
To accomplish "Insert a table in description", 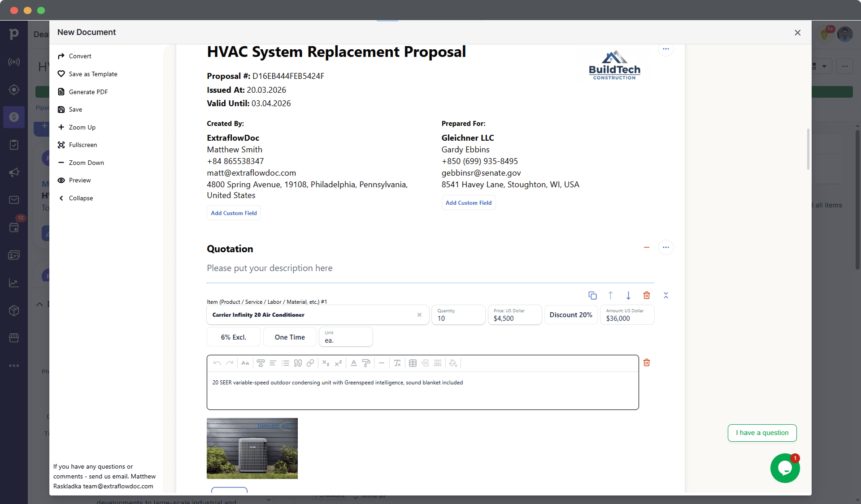I will tap(413, 363).
